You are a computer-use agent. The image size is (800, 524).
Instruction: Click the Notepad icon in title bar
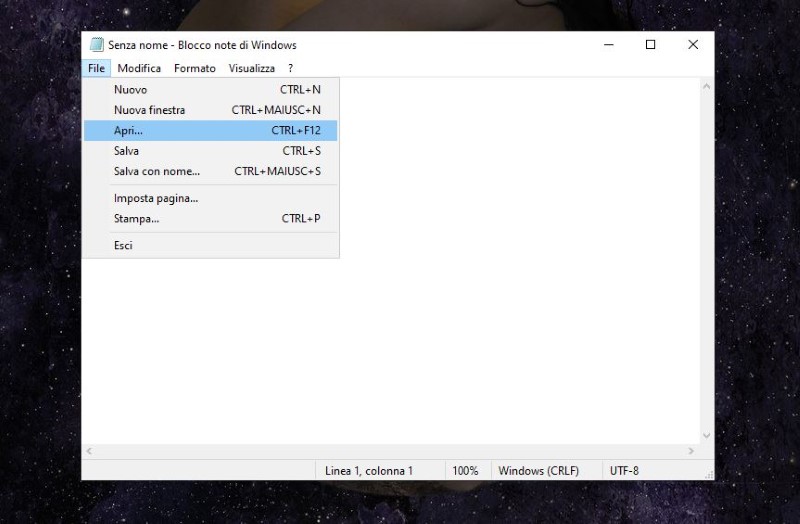pyautogui.click(x=97, y=45)
